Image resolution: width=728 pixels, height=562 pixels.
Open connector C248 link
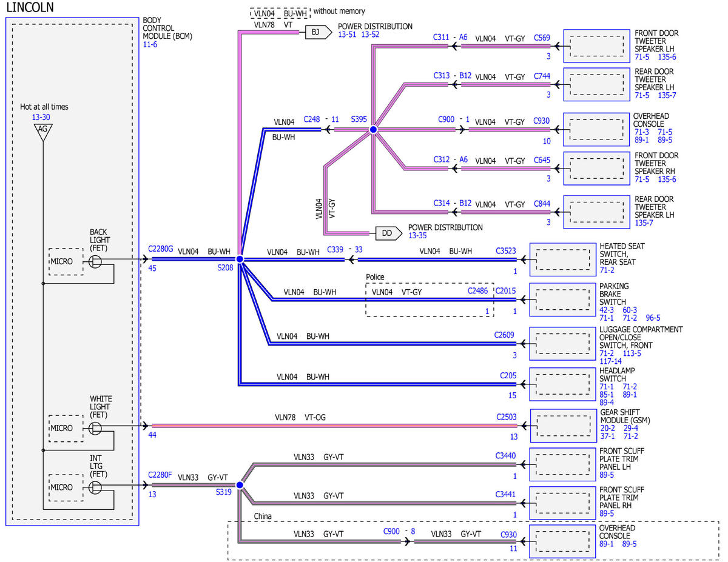click(311, 119)
